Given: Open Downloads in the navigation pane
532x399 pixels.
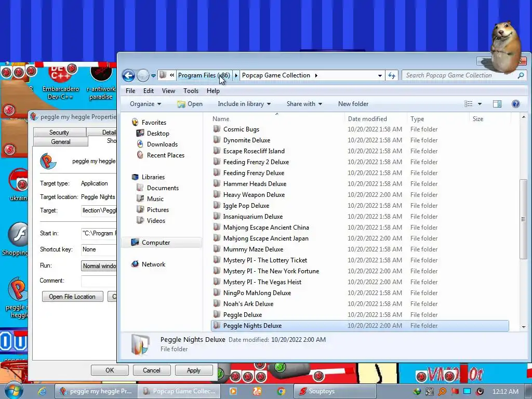Looking at the screenshot, I should pyautogui.click(x=162, y=144).
